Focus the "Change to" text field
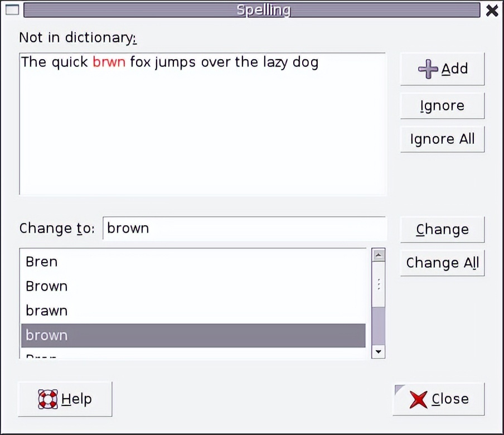Viewport: 504px width, 435px height. [x=244, y=228]
